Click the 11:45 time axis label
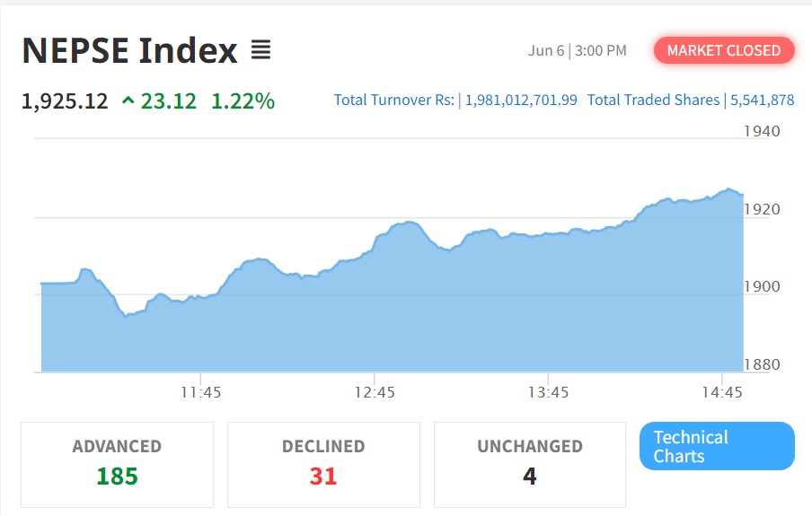812x516 pixels. click(x=201, y=392)
